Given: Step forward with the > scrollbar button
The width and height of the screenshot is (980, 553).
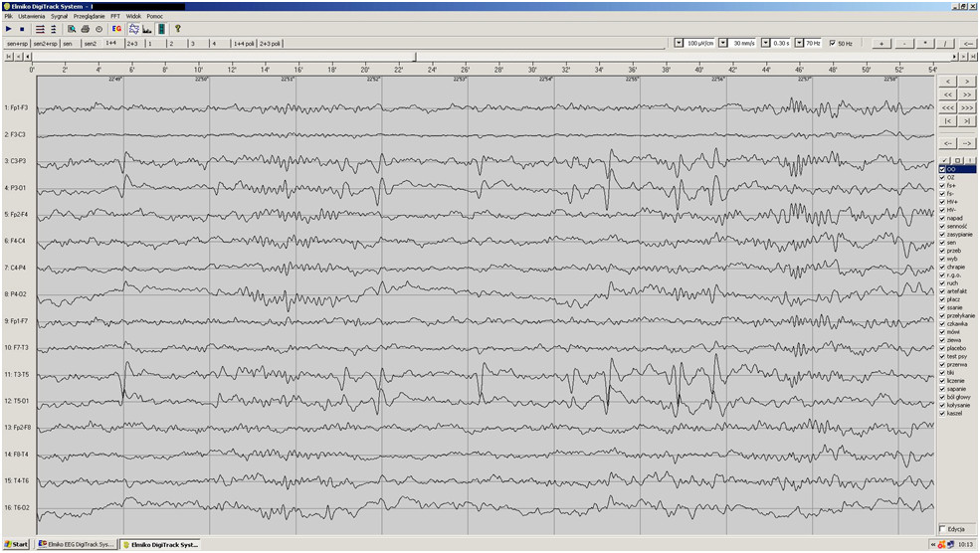Looking at the screenshot, I should 964,57.
